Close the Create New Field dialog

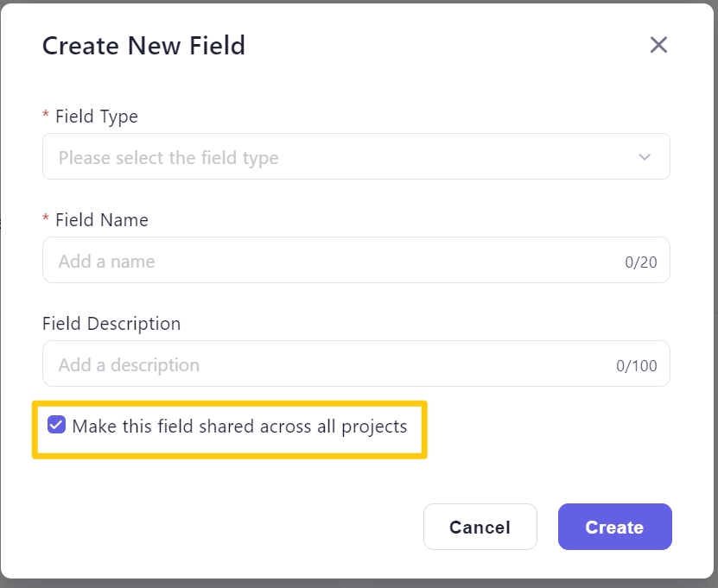pos(658,45)
